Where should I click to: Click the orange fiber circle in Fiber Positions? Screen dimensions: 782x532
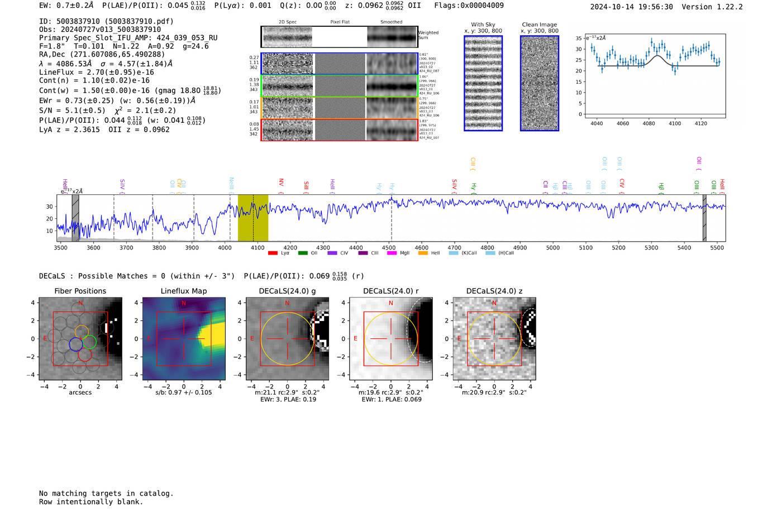[82, 332]
